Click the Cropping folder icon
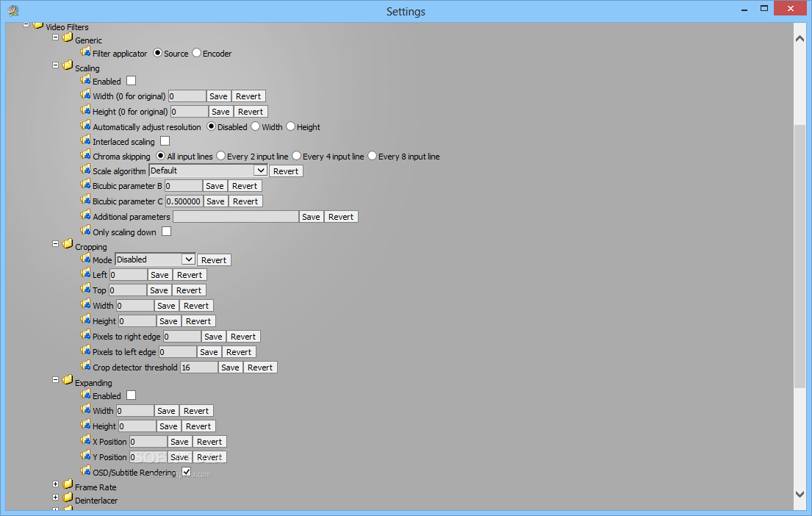Image resolution: width=812 pixels, height=516 pixels. click(x=68, y=244)
